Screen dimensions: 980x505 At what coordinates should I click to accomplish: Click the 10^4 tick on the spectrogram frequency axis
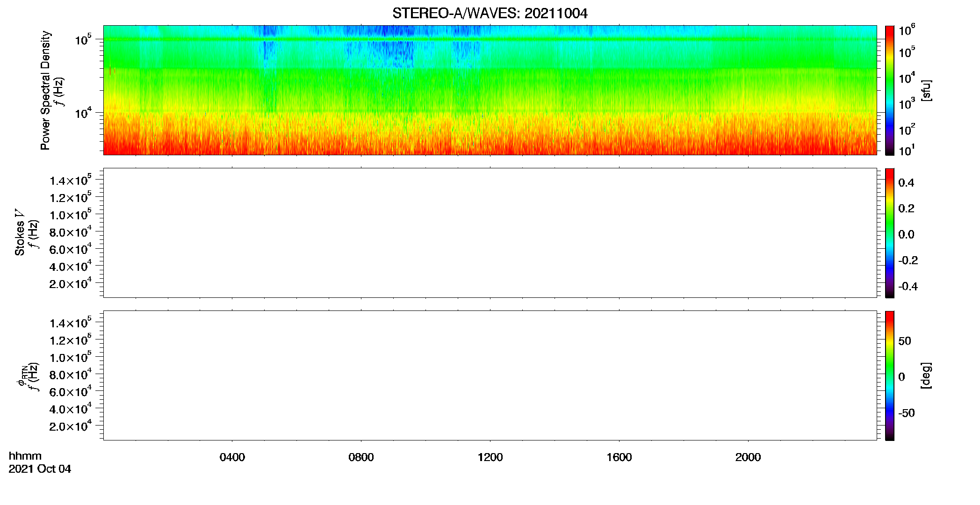point(83,113)
